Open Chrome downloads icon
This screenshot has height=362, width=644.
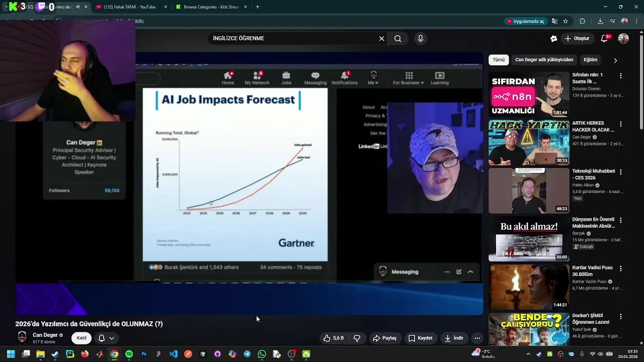(x=600, y=21)
